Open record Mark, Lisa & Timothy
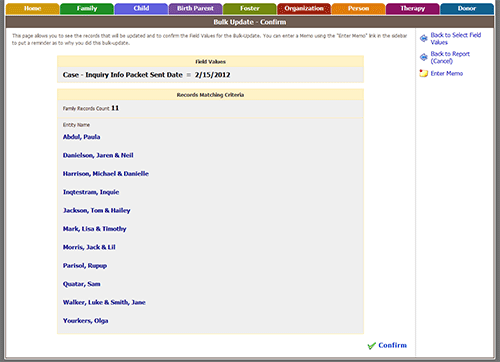This screenshot has width=500, height=362. point(95,229)
